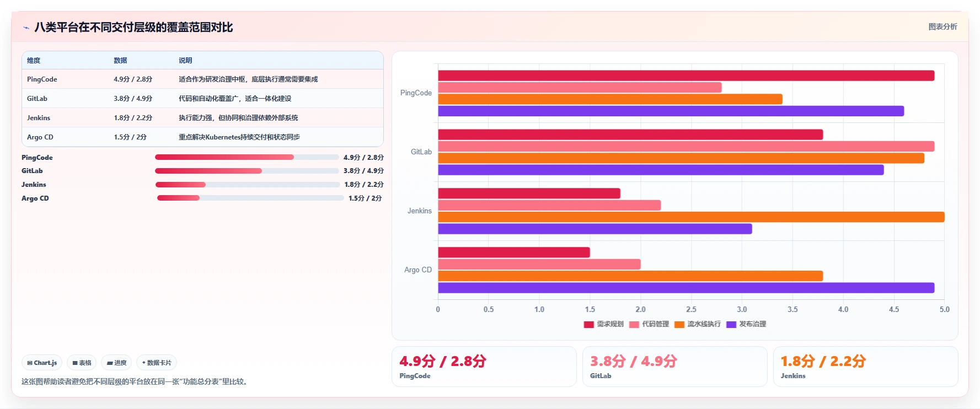Image resolution: width=980 pixels, height=409 pixels.
Task: Select the 进度 tag chip
Action: (116, 363)
